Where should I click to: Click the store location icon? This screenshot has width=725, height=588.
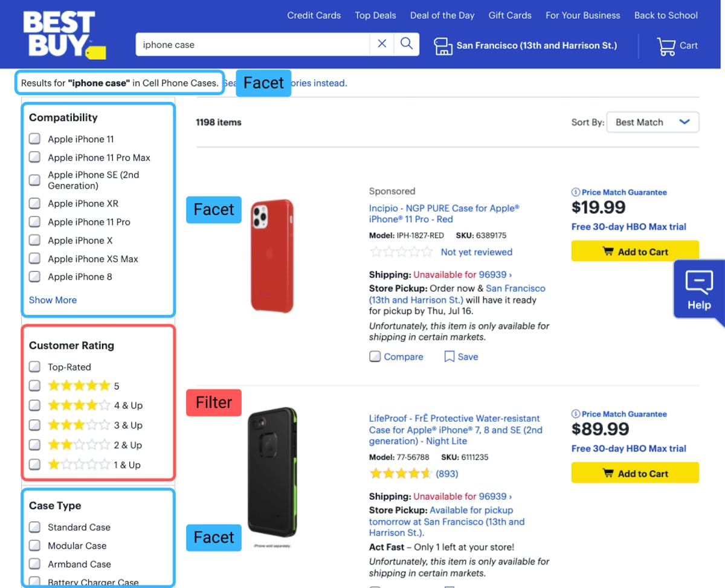[443, 46]
